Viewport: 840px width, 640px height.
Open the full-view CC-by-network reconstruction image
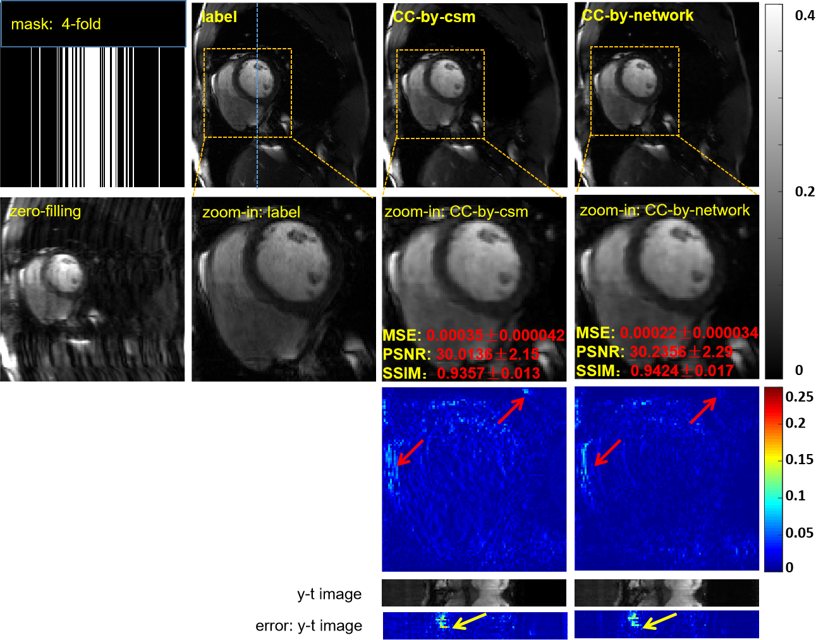[667, 94]
